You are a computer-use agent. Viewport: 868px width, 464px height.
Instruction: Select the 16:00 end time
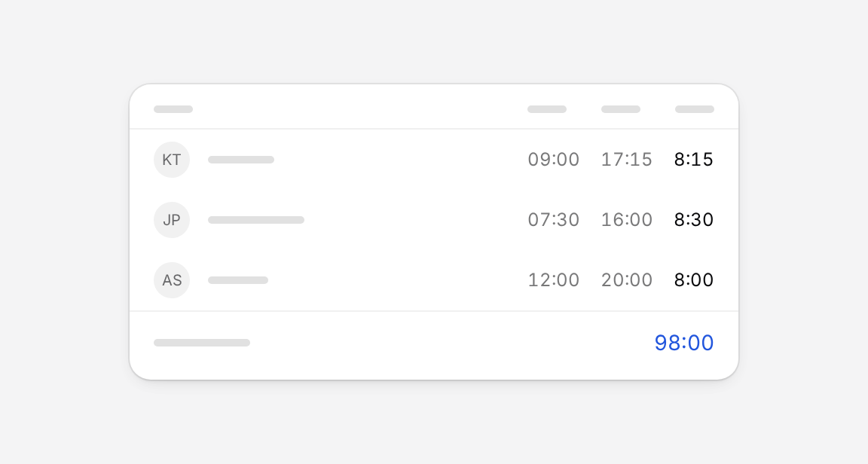[627, 220]
